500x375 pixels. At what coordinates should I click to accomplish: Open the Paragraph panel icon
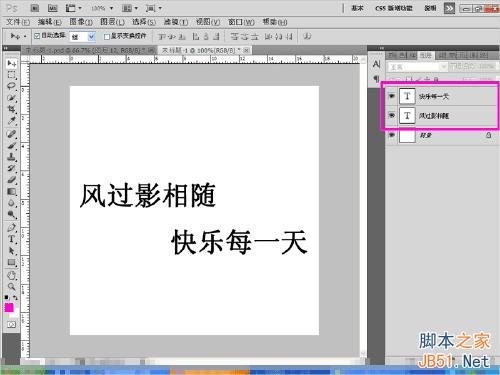(376, 79)
